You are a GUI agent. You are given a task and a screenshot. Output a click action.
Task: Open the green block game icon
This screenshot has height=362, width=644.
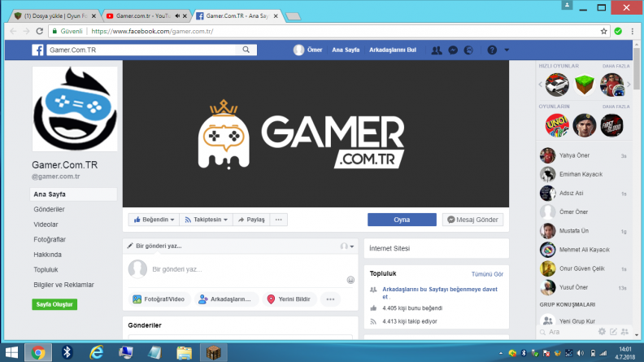[x=585, y=85]
